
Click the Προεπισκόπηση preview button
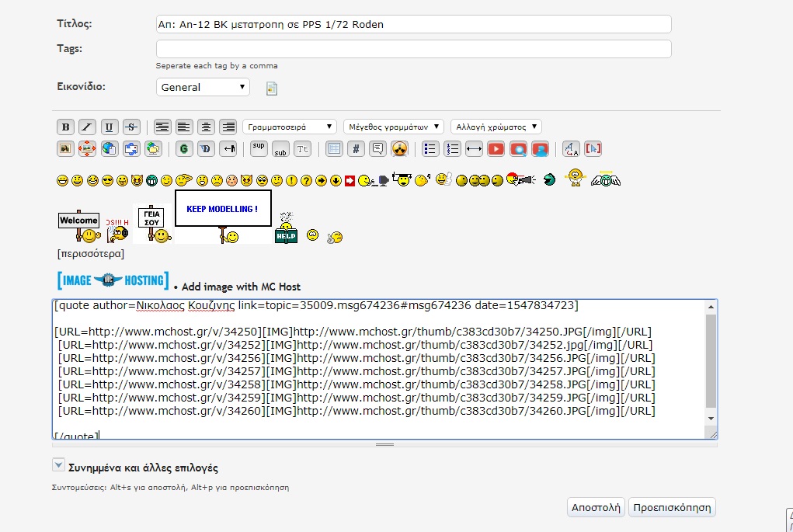pos(672,507)
